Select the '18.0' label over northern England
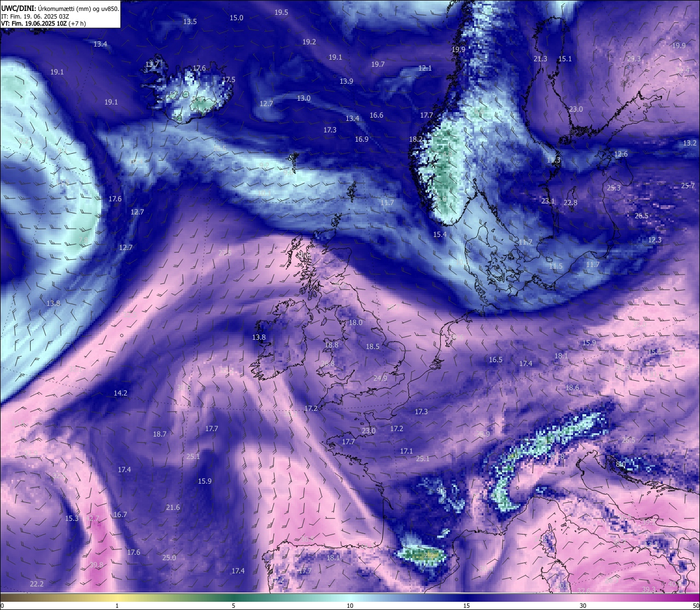Screen dimensions: 700x610 355,323
